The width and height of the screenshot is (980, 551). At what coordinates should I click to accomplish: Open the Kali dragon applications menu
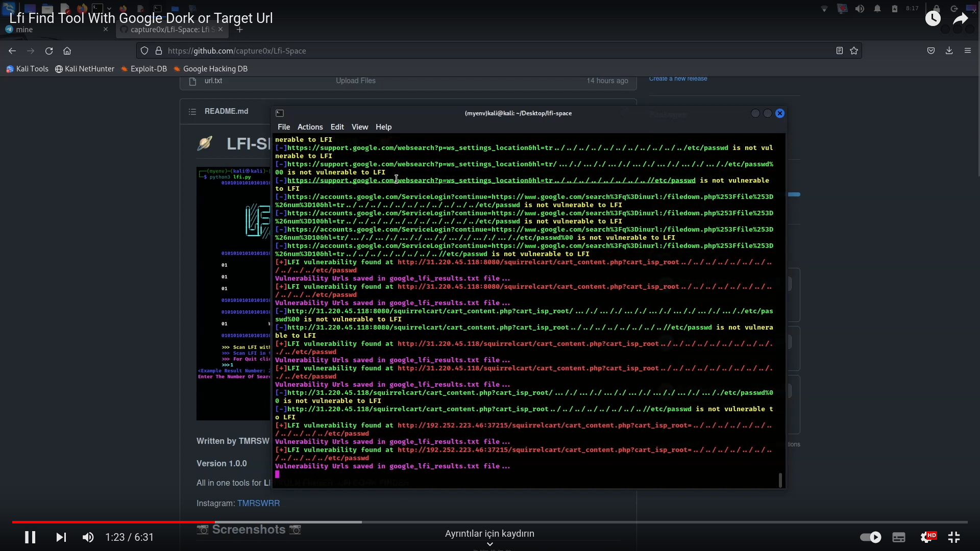9,8
